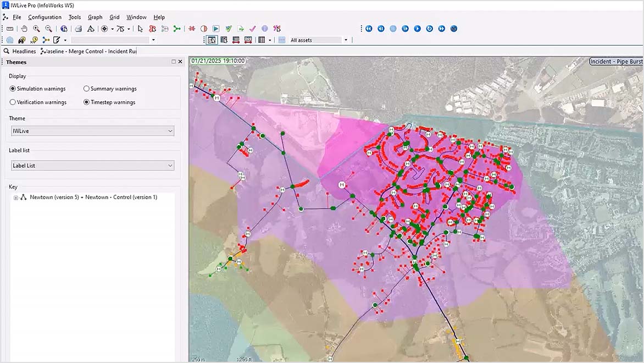Click the step-forward playback control
Viewport: 644px width, 363px height.
click(405, 28)
